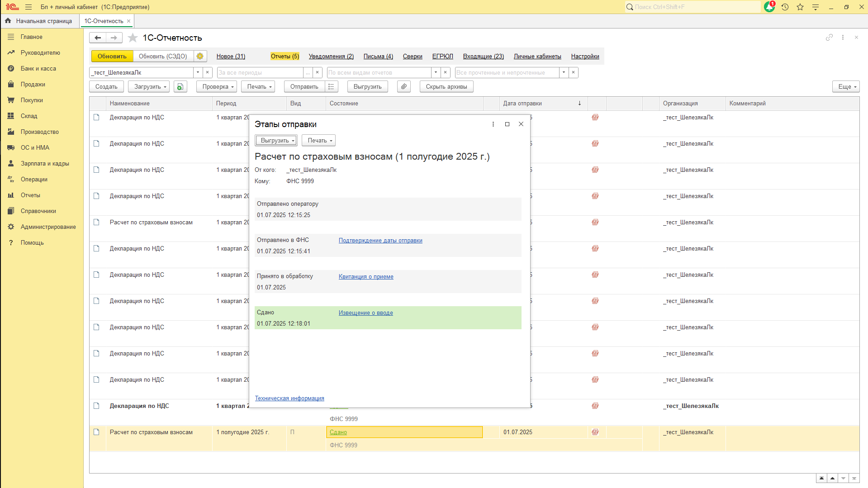Click the yellow Обновить button
868x488 pixels.
click(x=112, y=56)
